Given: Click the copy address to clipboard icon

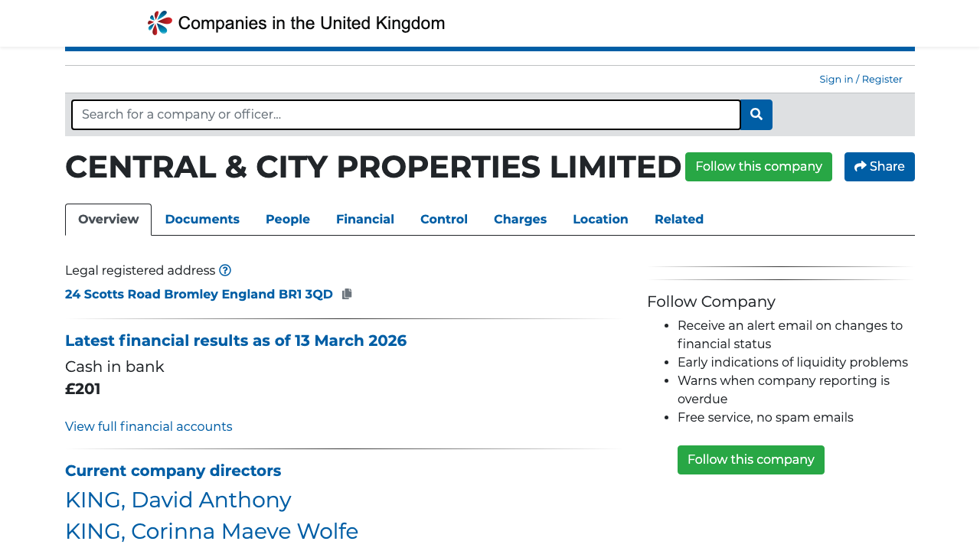Looking at the screenshot, I should click(346, 294).
